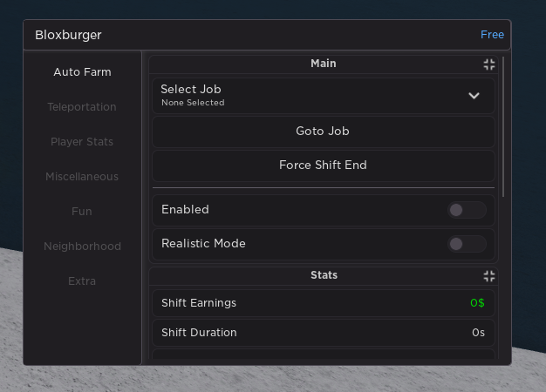Click the Select Job chevron arrow
The height and width of the screenshot is (392, 546).
coord(474,96)
